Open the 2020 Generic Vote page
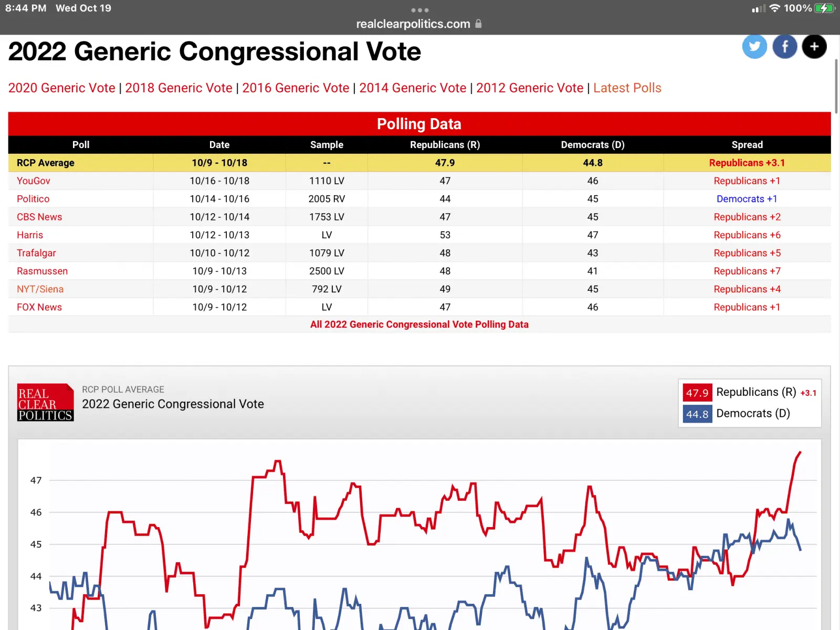The width and height of the screenshot is (840, 630). (62, 88)
